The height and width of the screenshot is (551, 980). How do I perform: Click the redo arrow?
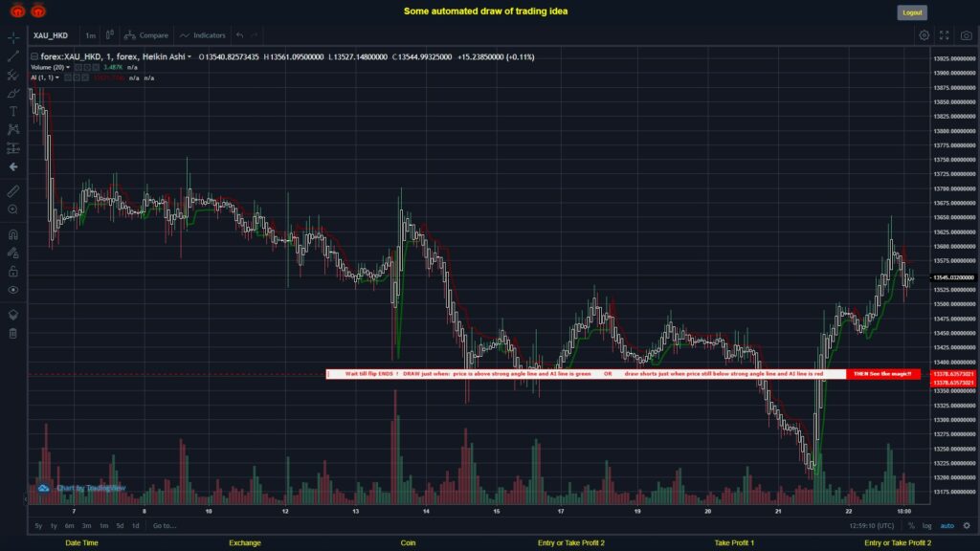(255, 35)
